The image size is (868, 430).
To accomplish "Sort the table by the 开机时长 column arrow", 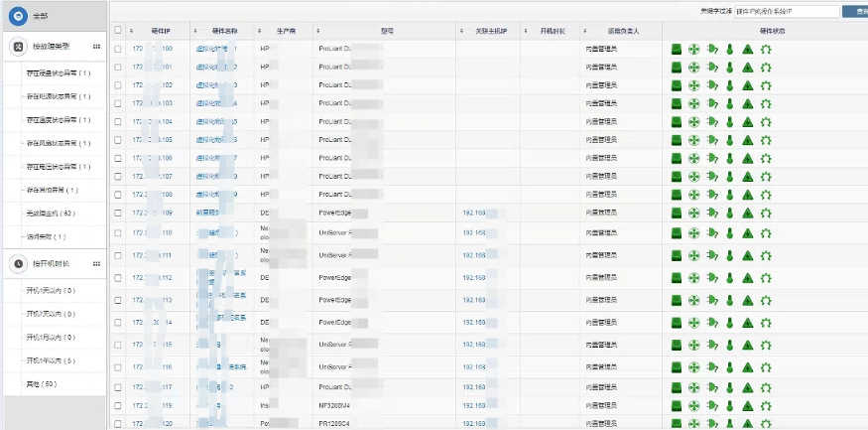I will [x=526, y=31].
